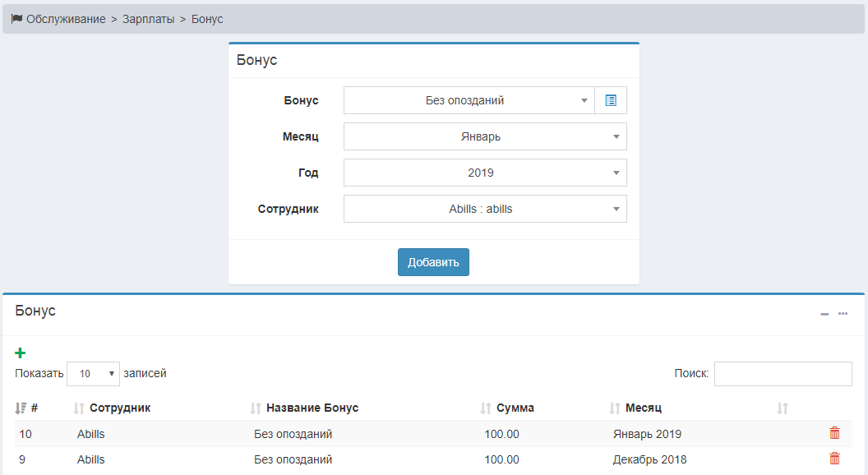Navigate to Зарплаты in the breadcrumb

click(148, 19)
